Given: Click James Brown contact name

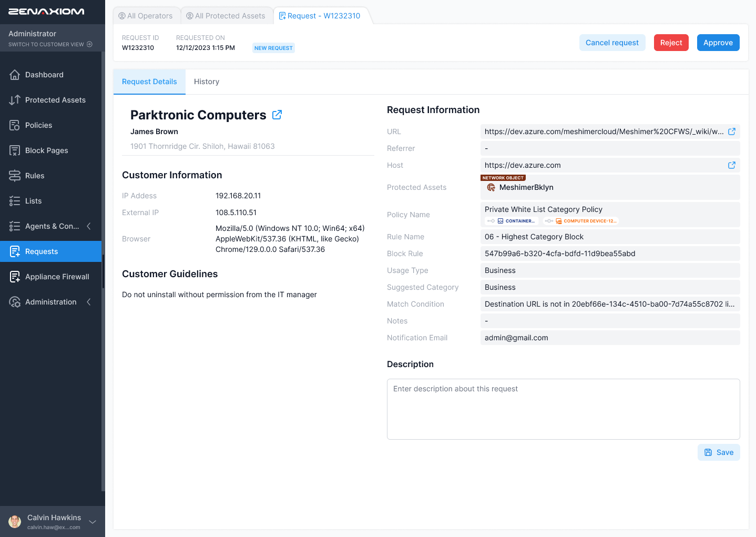Looking at the screenshot, I should (154, 131).
